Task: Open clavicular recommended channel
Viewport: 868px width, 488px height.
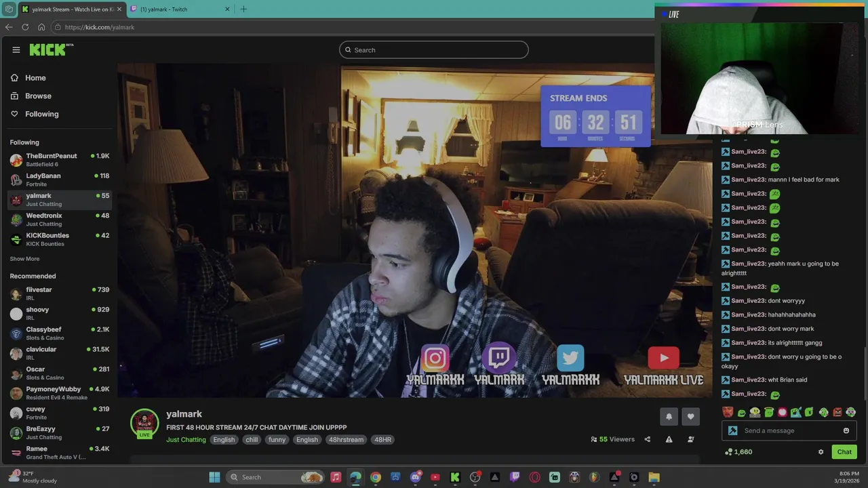Action: pyautogui.click(x=60, y=353)
